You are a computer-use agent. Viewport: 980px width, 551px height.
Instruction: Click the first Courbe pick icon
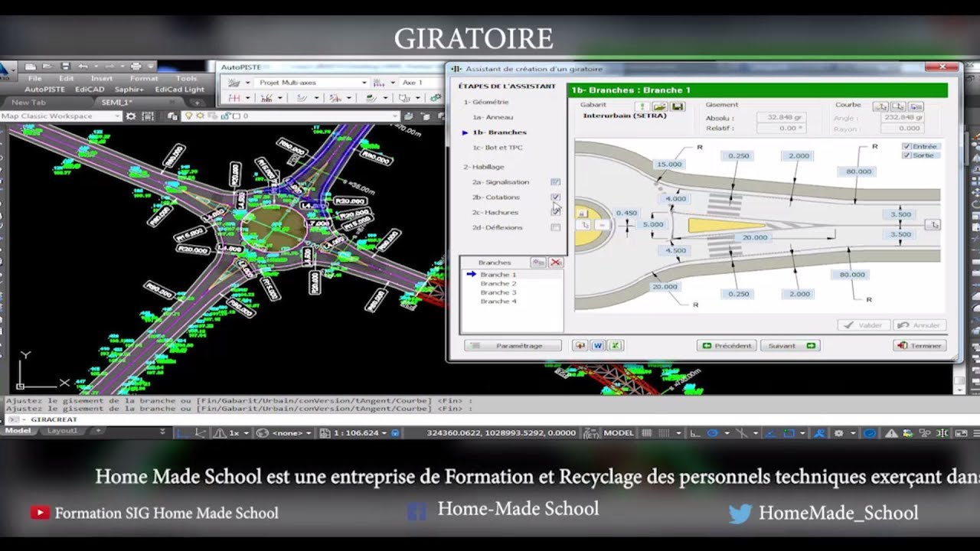pyautogui.click(x=880, y=106)
